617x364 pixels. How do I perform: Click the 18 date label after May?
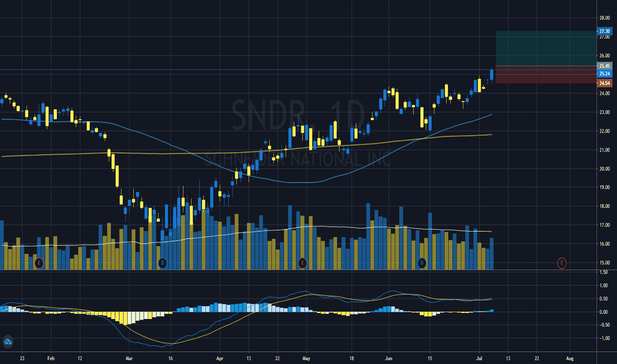(352, 359)
